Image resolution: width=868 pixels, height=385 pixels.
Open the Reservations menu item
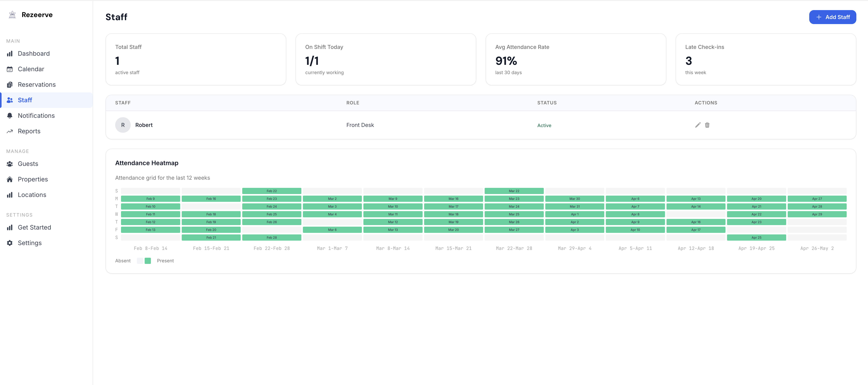[x=36, y=85]
